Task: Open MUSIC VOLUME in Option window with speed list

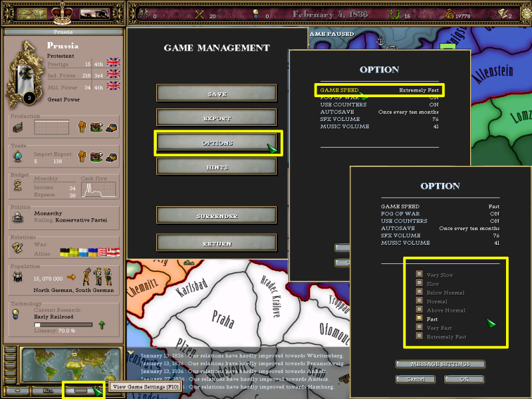Action: click(x=440, y=243)
